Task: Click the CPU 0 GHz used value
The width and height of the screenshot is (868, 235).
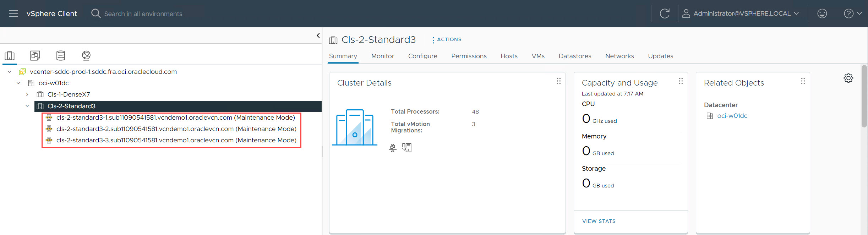Action: pos(599,119)
